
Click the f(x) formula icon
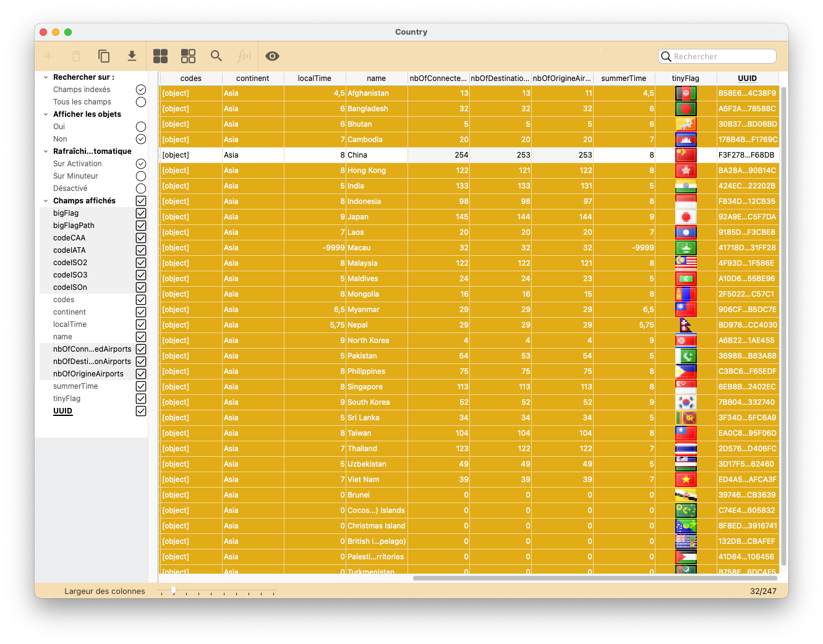pyautogui.click(x=244, y=56)
